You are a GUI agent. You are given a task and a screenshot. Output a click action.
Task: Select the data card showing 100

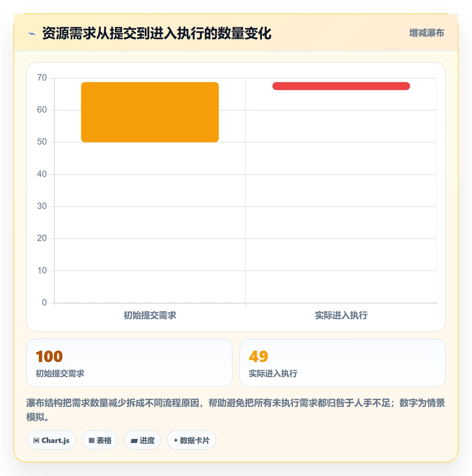pos(129,363)
